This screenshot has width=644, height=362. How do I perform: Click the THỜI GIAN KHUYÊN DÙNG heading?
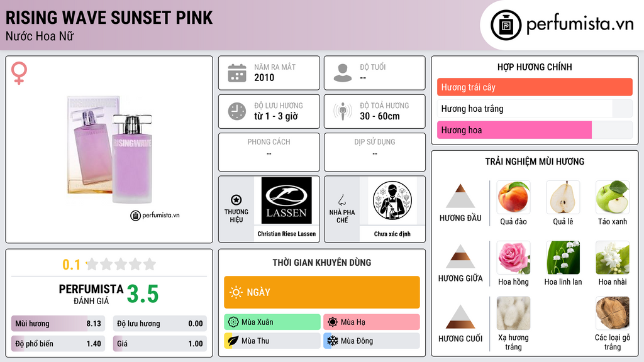(322, 263)
